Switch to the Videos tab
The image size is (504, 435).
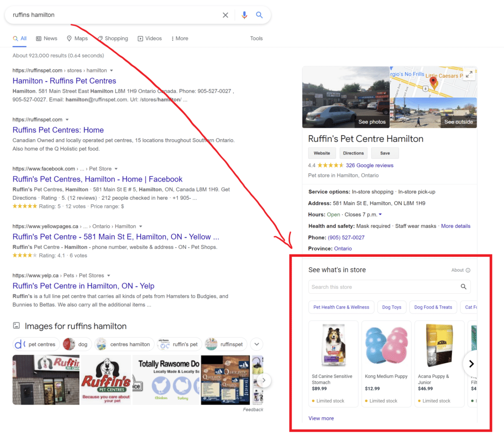coord(150,38)
